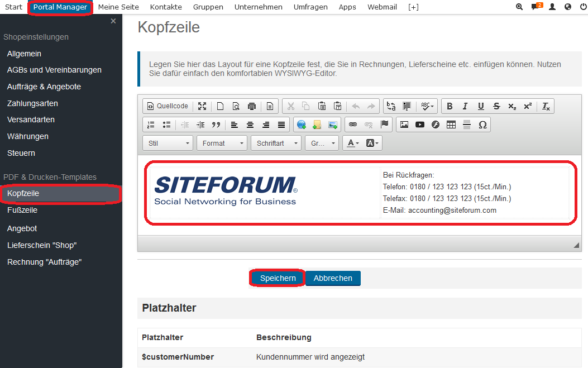This screenshot has height=368, width=588.
Task: Click the Remove Format icon
Action: [546, 106]
